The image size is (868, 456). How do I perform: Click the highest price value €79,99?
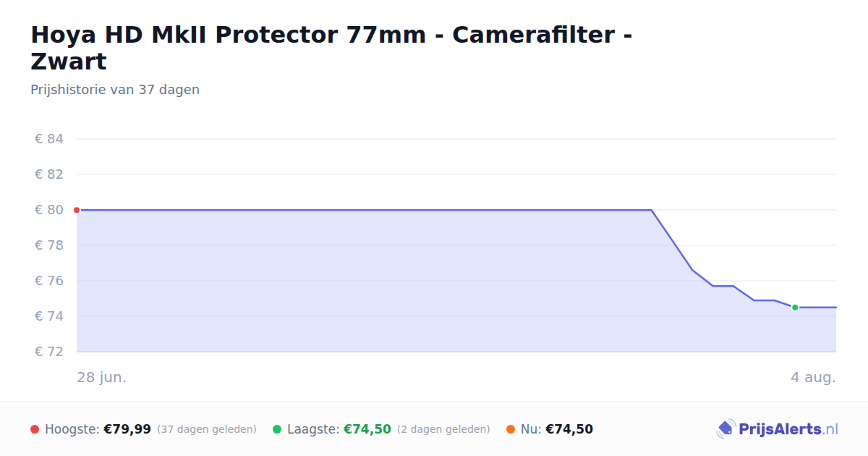click(127, 429)
